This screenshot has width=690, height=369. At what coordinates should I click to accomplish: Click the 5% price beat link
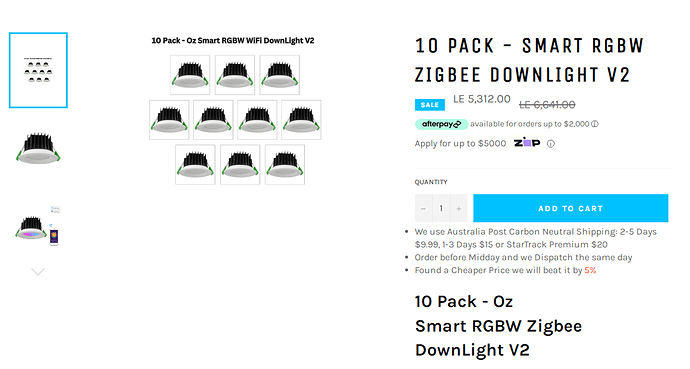coord(590,270)
